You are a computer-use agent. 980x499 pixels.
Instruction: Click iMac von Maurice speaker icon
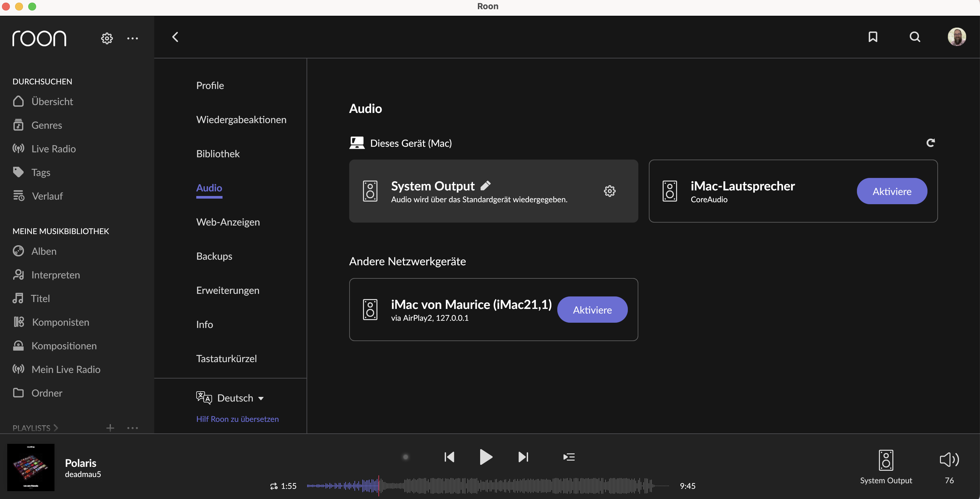(x=370, y=310)
